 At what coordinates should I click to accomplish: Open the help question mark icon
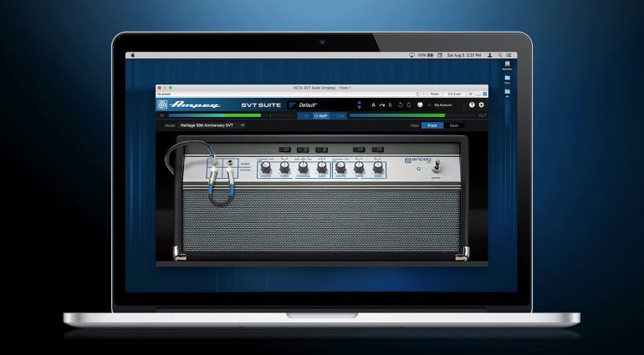(472, 105)
